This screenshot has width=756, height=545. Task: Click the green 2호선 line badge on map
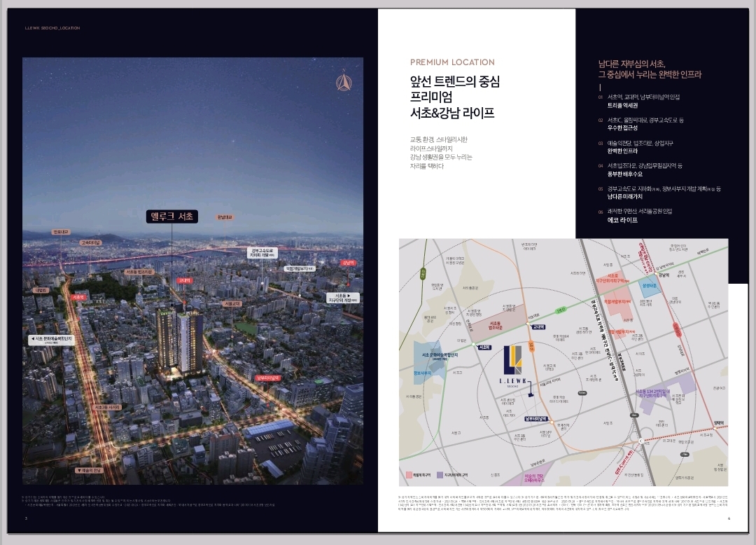tap(560, 310)
